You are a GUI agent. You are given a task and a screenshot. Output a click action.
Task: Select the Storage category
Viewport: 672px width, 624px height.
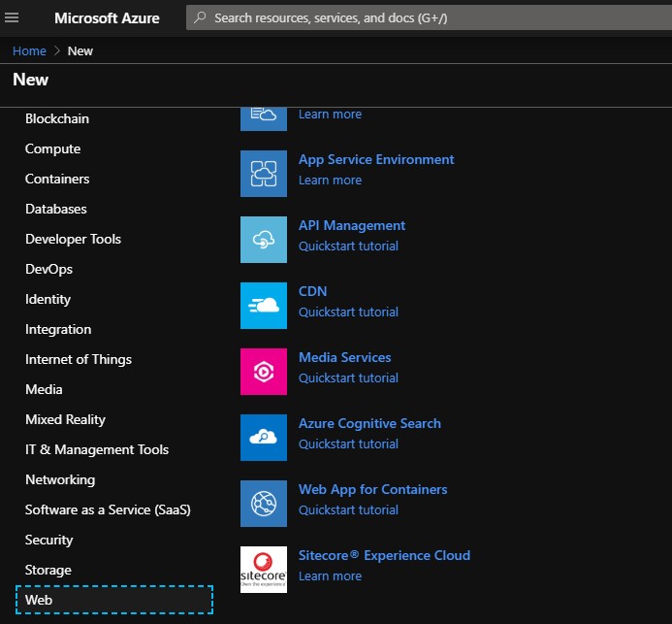48,570
